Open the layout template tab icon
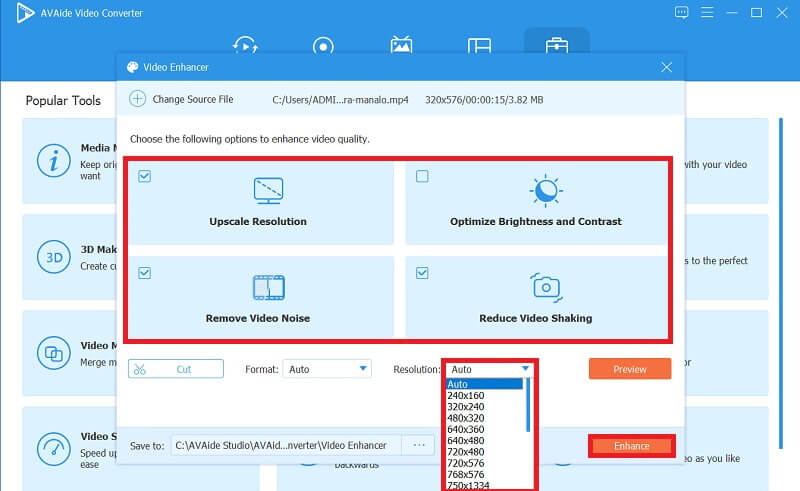This screenshot has height=491, width=800. click(479, 46)
